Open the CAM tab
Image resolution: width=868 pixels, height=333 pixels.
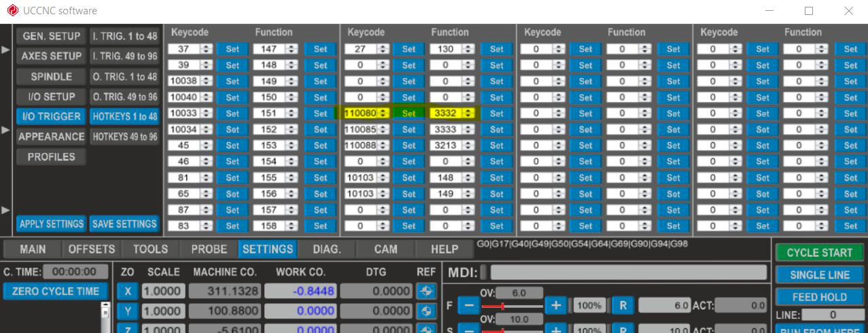click(x=385, y=249)
